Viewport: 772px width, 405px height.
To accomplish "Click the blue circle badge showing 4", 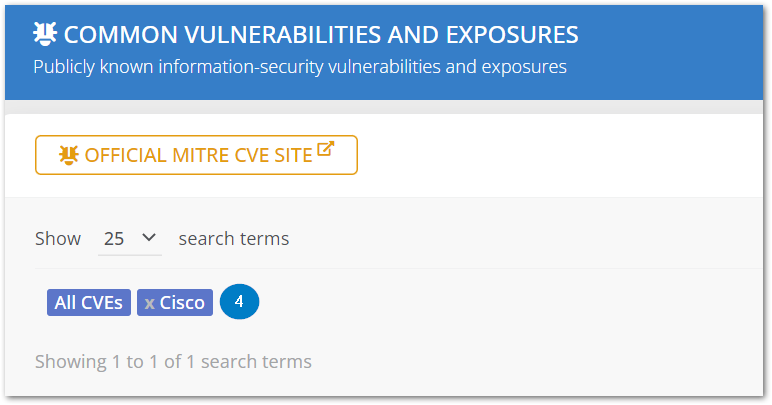I will [239, 301].
